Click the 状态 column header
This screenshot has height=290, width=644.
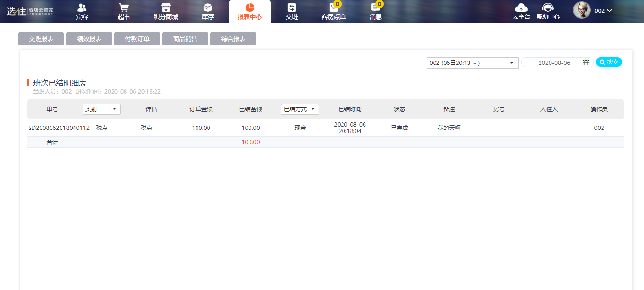pyautogui.click(x=399, y=109)
